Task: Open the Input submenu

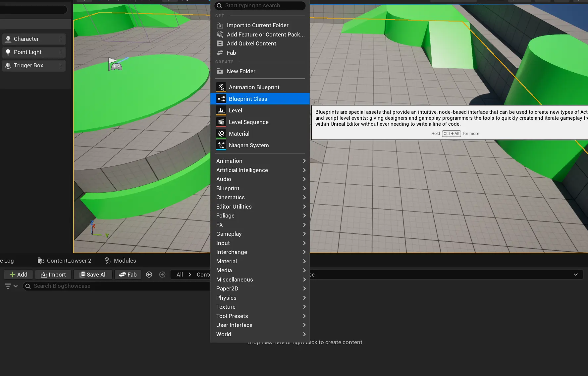Action: [260, 243]
